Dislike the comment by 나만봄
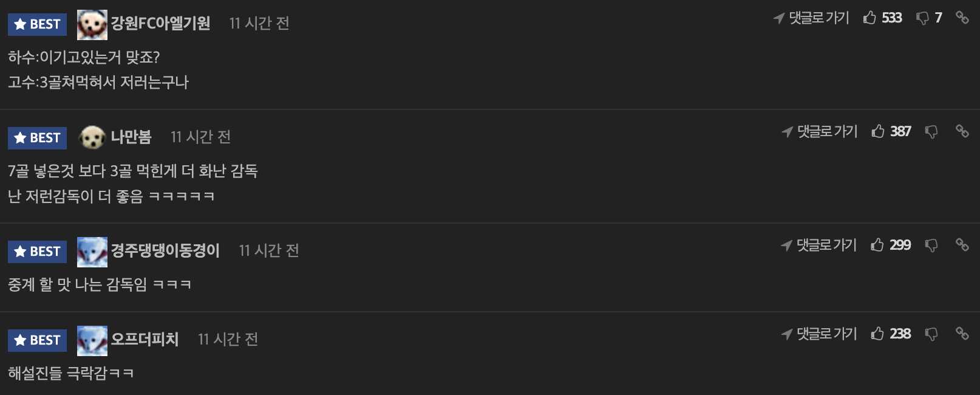Viewport: 980px width, 395px height. 931,132
